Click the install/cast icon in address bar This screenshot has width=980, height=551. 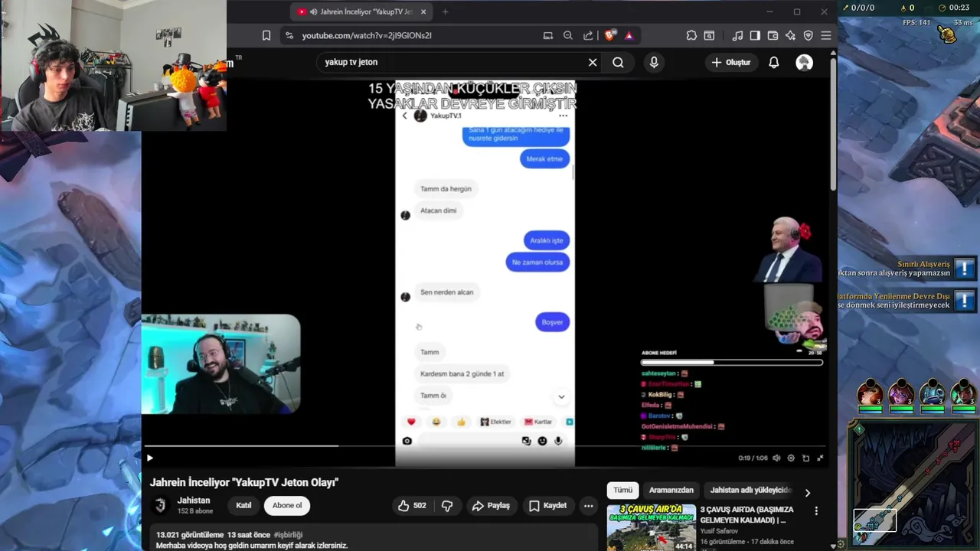pyautogui.click(x=548, y=35)
